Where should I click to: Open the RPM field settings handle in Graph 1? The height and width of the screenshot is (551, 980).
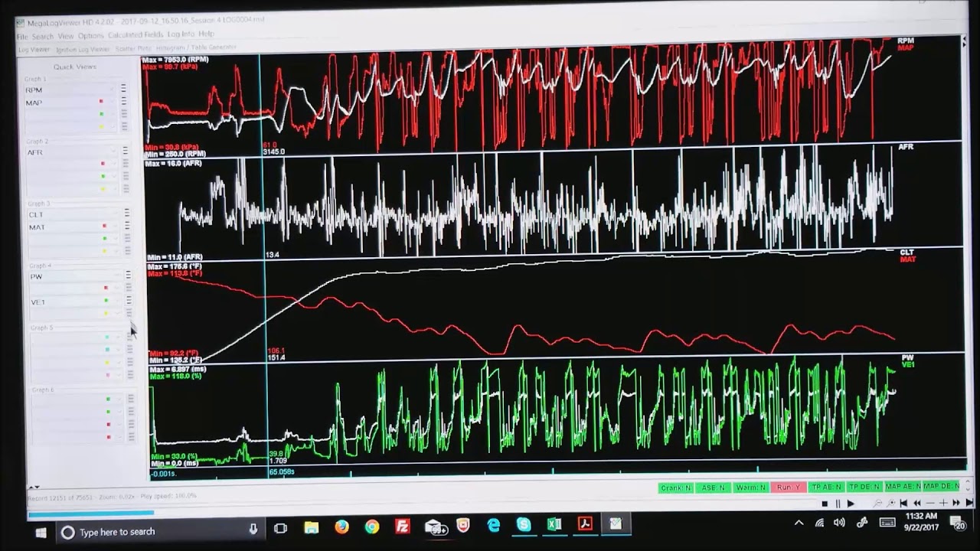tap(123, 90)
